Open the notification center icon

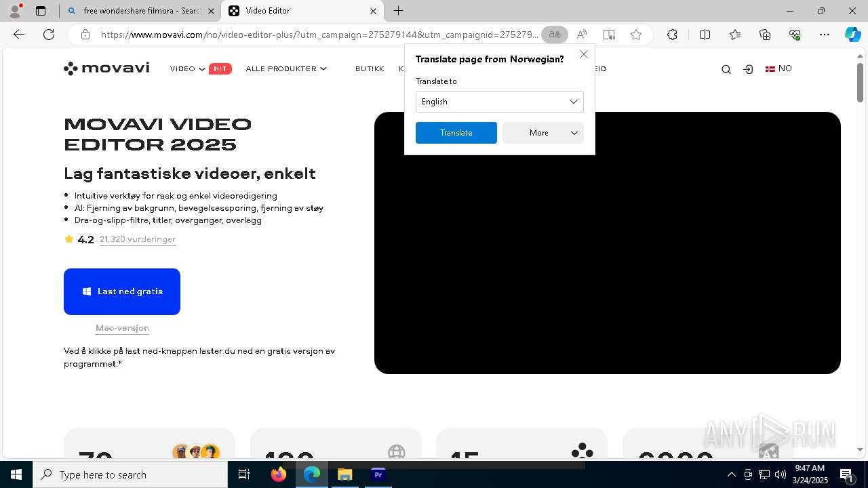[x=846, y=474]
